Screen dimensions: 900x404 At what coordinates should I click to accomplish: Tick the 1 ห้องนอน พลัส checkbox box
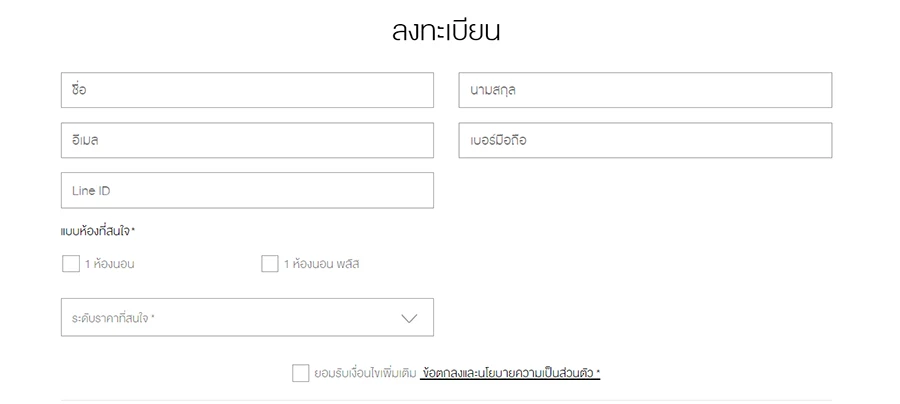click(x=269, y=264)
